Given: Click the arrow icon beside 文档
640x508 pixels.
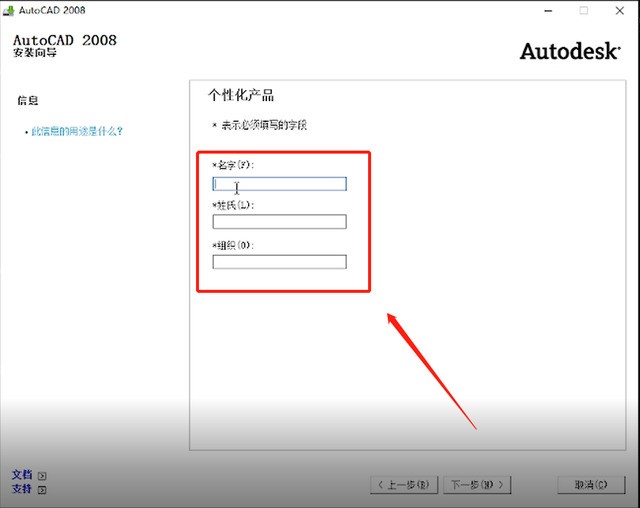Looking at the screenshot, I should click(42, 476).
